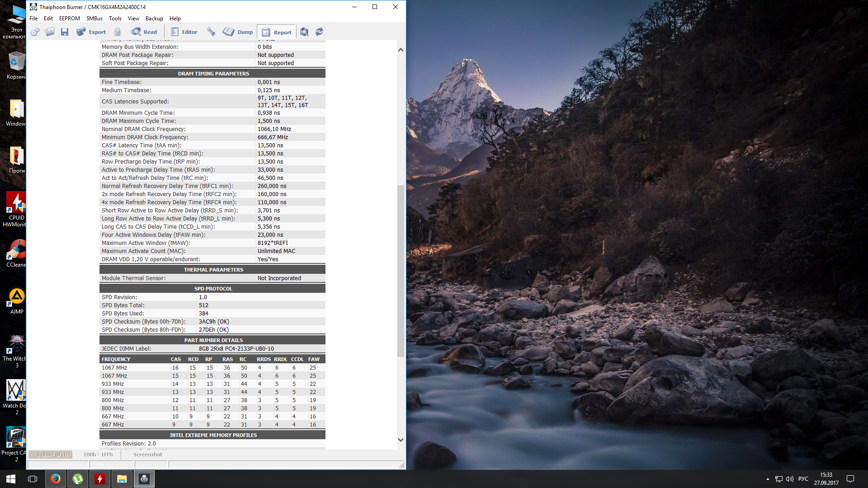This screenshot has width=868, height=488.
Task: Click the gears settings toolbar icon
Action: pos(35,32)
